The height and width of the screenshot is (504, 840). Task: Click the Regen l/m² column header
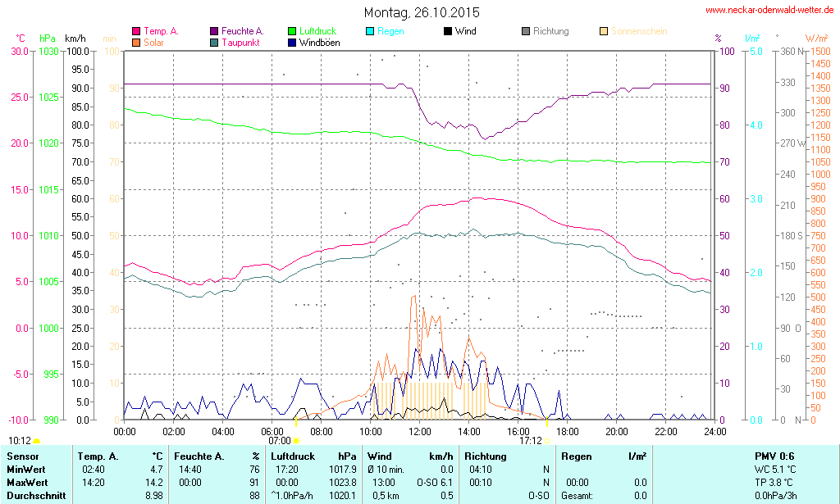click(604, 456)
